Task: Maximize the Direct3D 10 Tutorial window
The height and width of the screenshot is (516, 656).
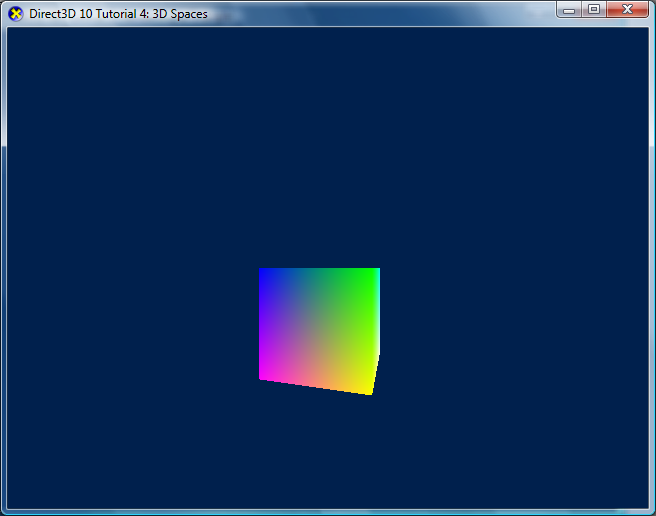Action: tap(594, 10)
